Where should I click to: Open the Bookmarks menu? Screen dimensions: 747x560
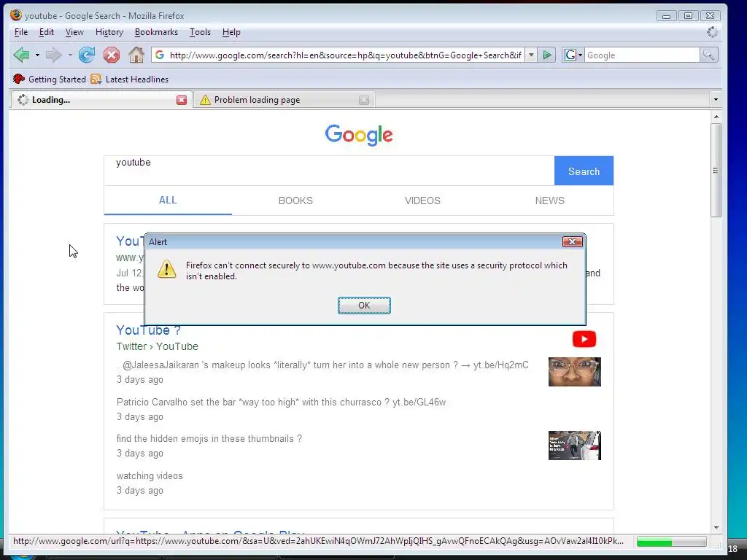(156, 32)
